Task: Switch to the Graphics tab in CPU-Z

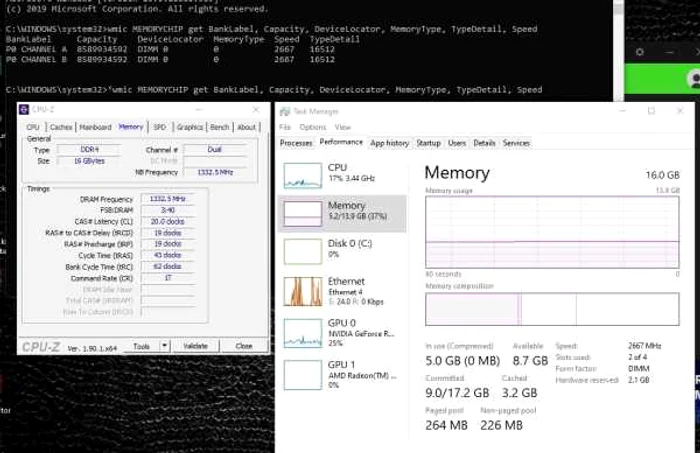Action: [190, 127]
